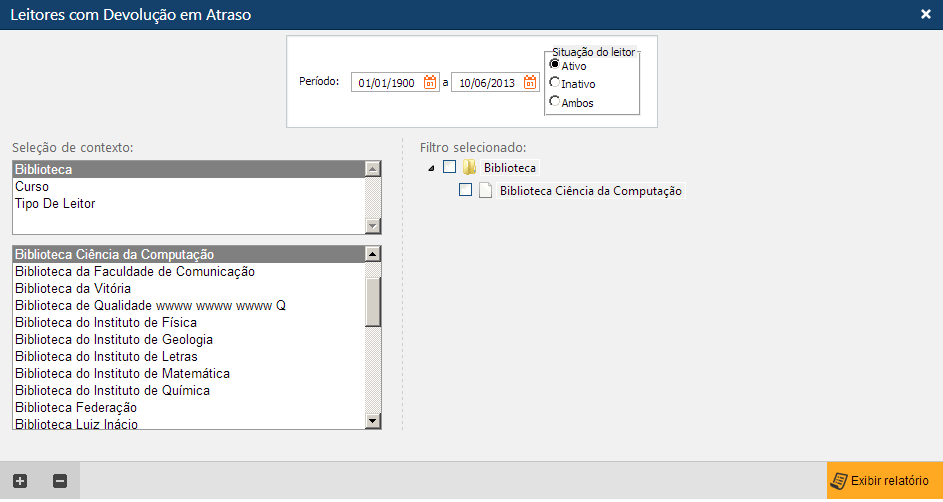The height and width of the screenshot is (502, 943).
Task: Click Exibir relatório button
Action: 884,481
